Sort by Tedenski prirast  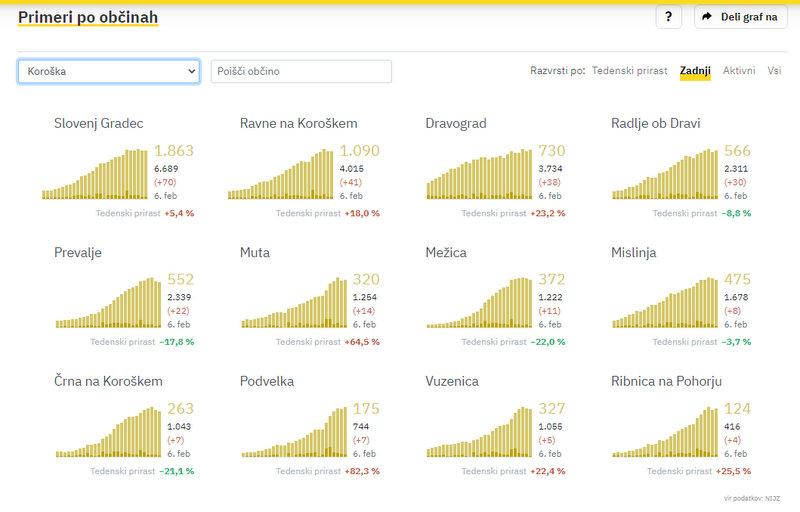click(630, 71)
